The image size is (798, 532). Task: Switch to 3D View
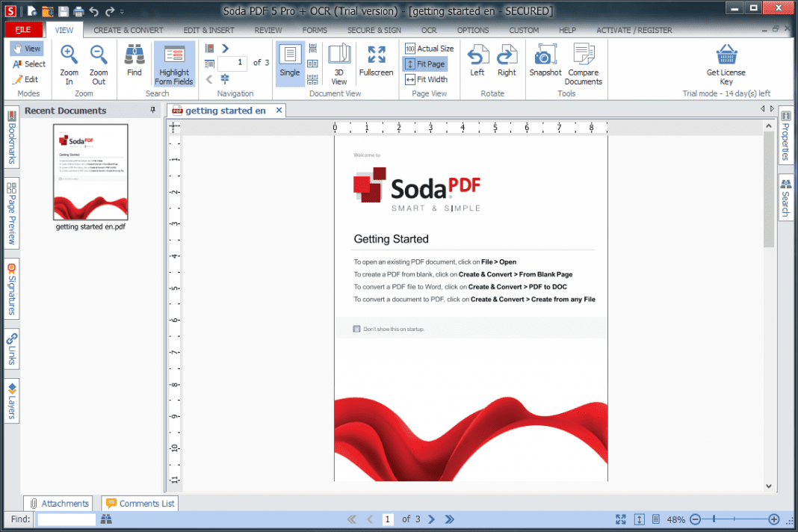339,64
